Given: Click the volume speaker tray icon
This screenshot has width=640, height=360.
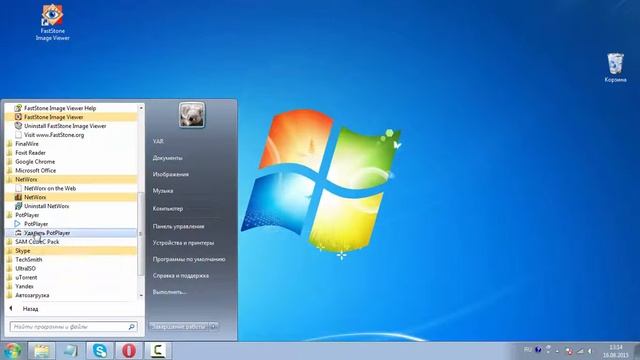Looking at the screenshot, I should pyautogui.click(x=590, y=351).
